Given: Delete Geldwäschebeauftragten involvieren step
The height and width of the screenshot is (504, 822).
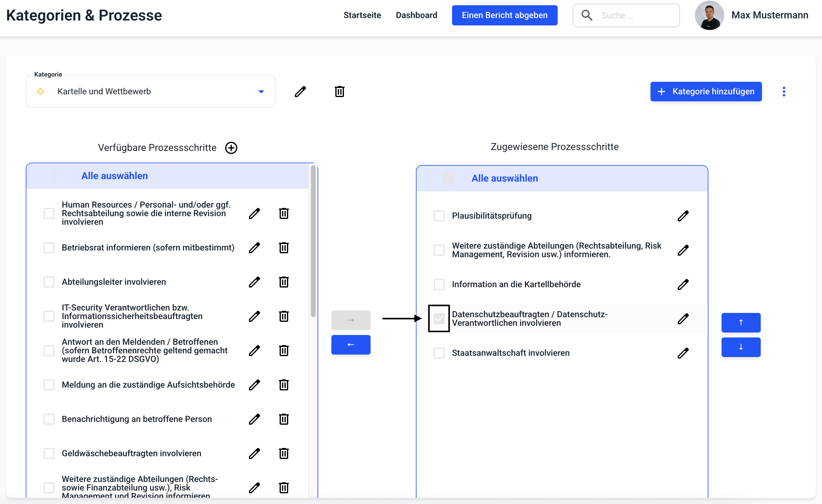Looking at the screenshot, I should (x=284, y=453).
